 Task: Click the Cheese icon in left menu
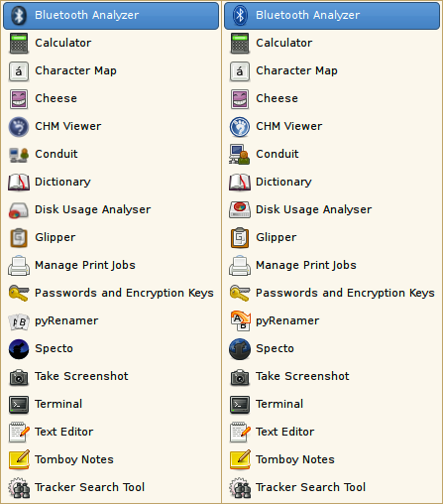coord(19,99)
